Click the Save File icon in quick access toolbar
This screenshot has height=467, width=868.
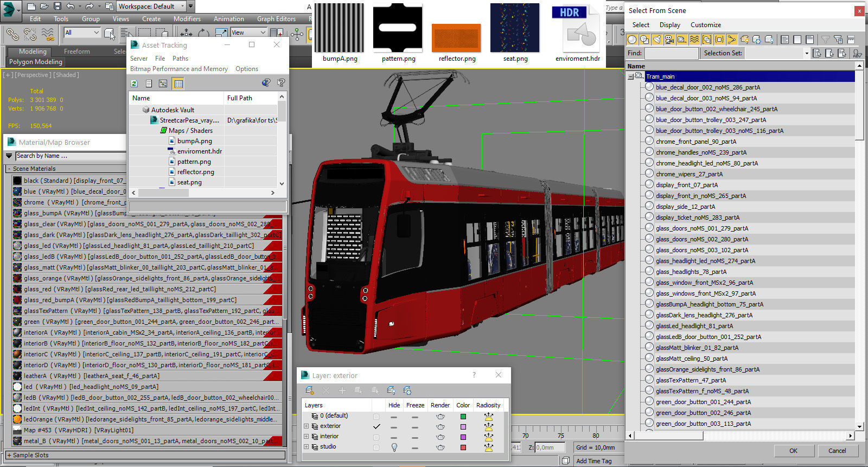tap(58, 7)
